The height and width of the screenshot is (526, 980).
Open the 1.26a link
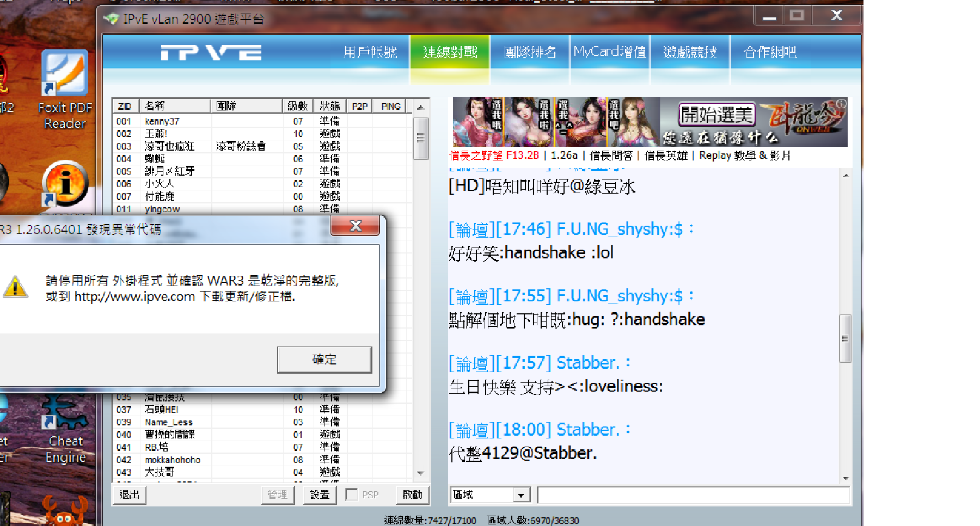(x=564, y=156)
